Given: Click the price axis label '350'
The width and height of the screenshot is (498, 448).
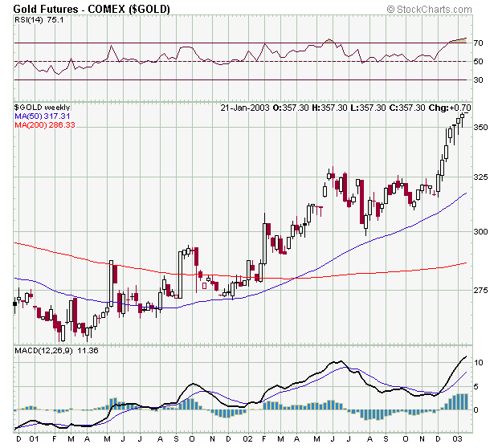Looking at the screenshot, I should 480,128.
